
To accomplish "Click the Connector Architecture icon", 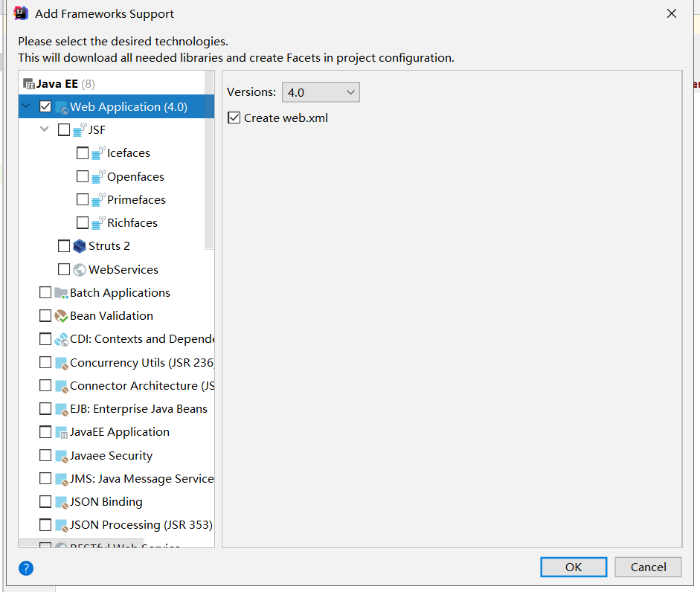I will tap(61, 386).
